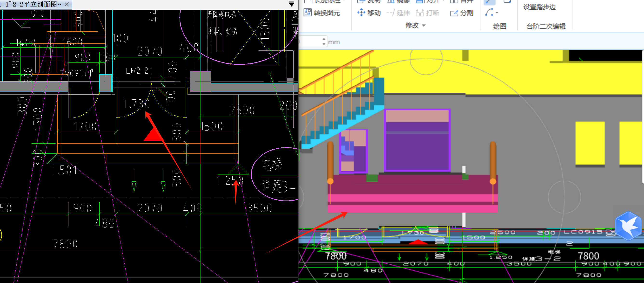644x283 pixels.
Task: Click the 2500 dimension in left drawing
Action: [x=242, y=110]
